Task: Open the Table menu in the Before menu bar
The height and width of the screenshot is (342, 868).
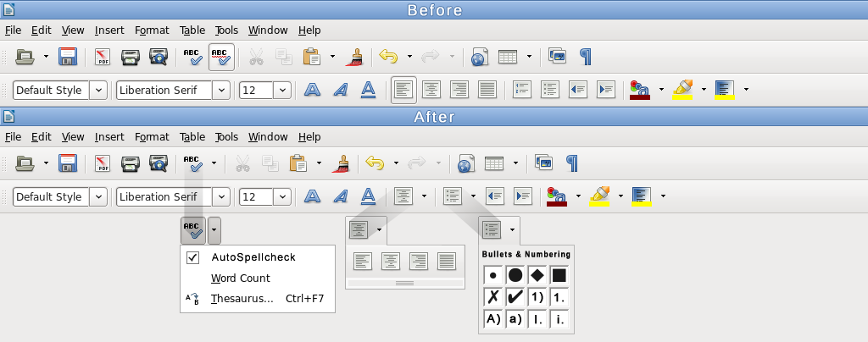Action: click(x=192, y=30)
